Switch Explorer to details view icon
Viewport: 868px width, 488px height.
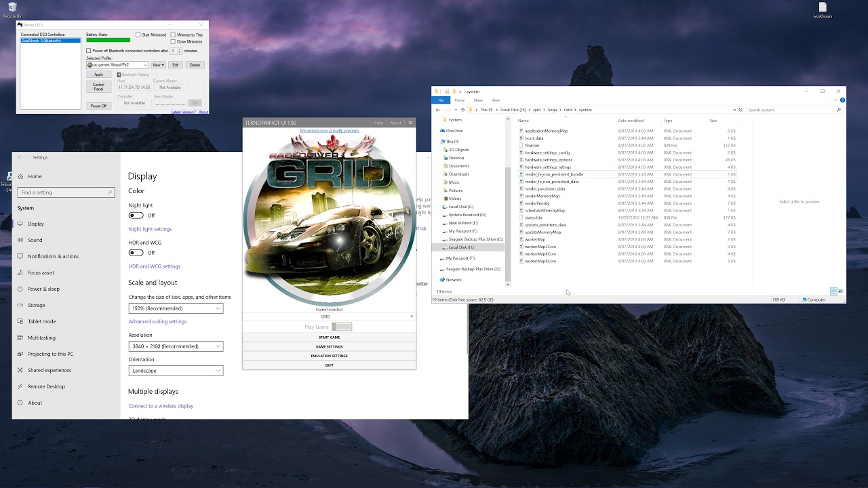833,291
